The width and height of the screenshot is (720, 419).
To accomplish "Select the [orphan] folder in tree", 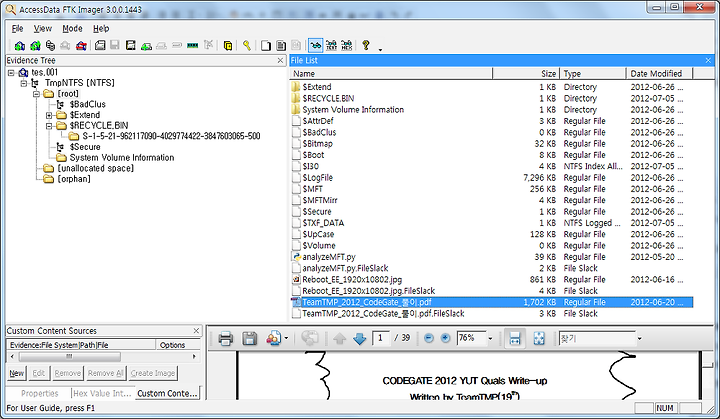I will 74,179.
